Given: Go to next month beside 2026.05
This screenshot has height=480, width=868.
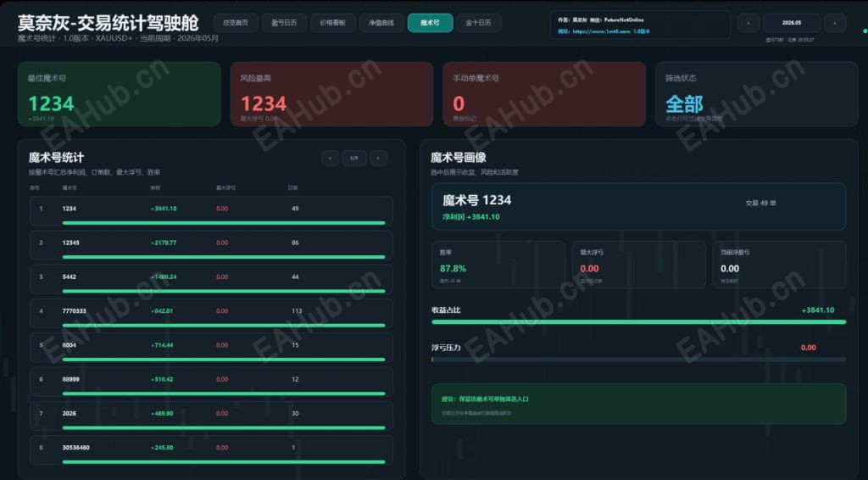Looking at the screenshot, I should [835, 23].
